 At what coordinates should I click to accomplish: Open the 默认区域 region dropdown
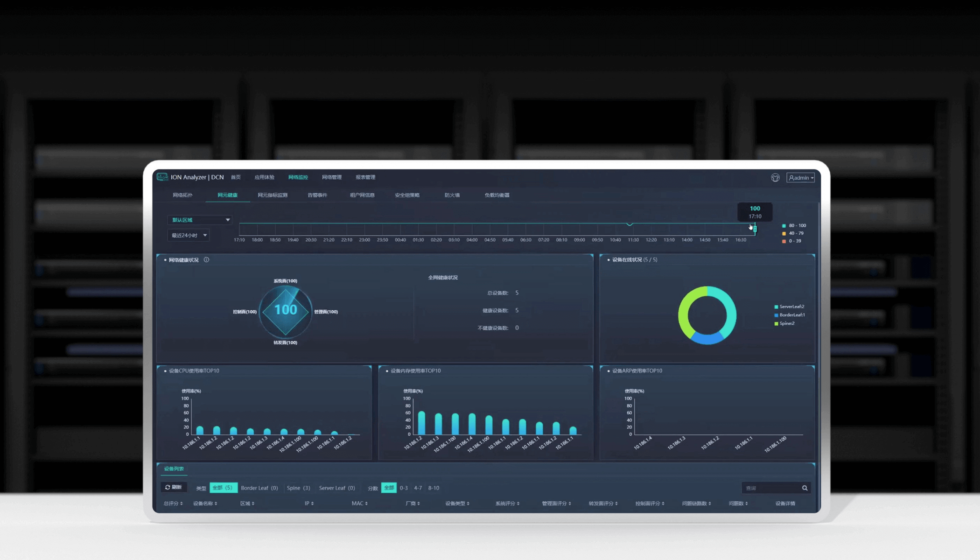coord(200,220)
